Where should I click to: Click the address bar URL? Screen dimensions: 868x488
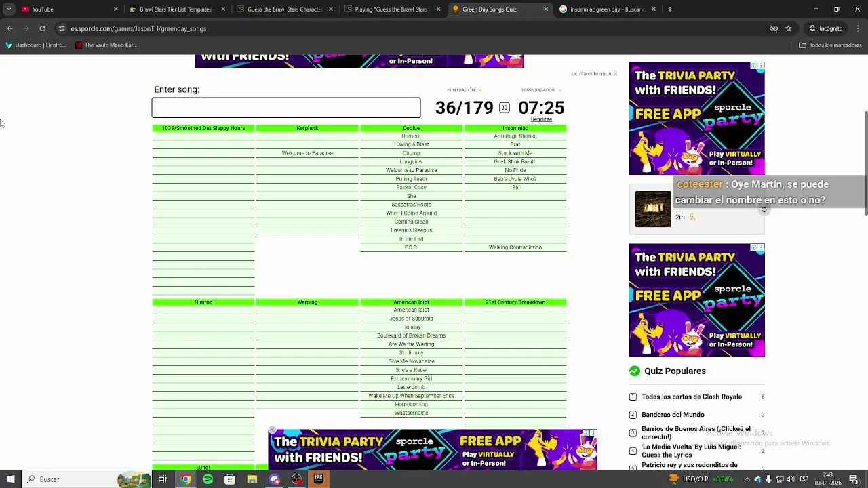[138, 28]
